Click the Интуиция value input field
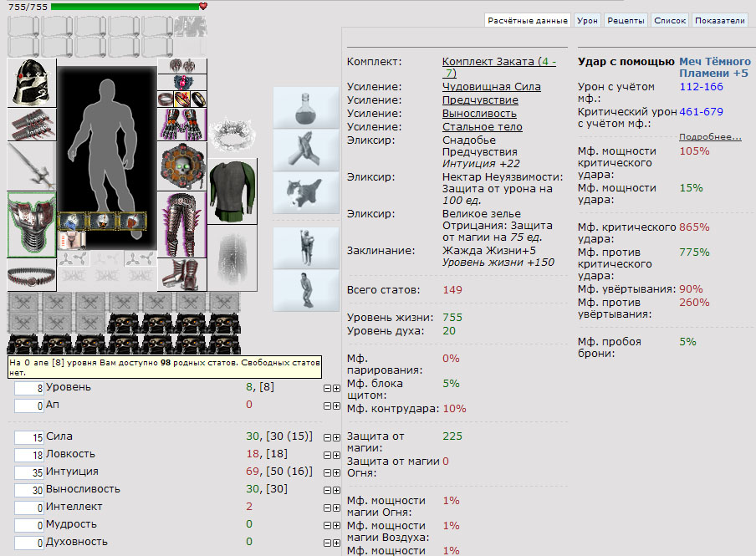 coord(29,472)
